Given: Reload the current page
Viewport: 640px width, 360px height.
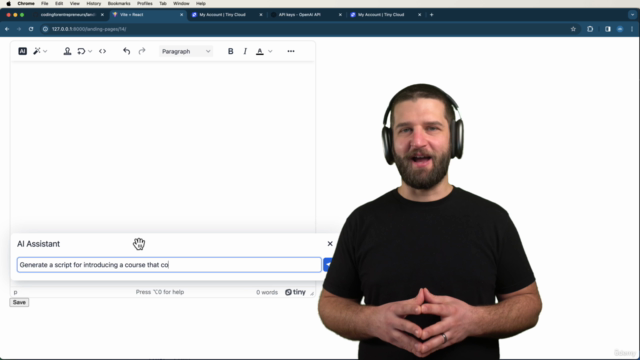Looking at the screenshot, I should point(31,29).
